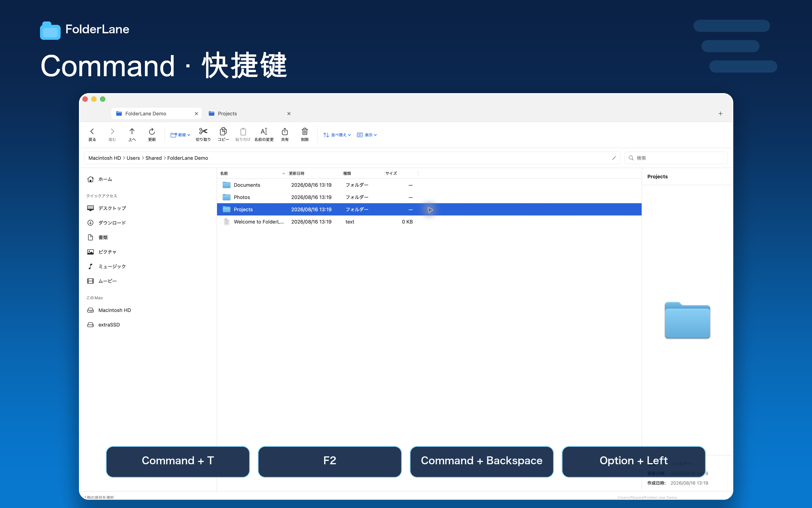This screenshot has width=812, height=508.
Task: Select the Welcome to FolderL... text file
Action: coord(429,222)
